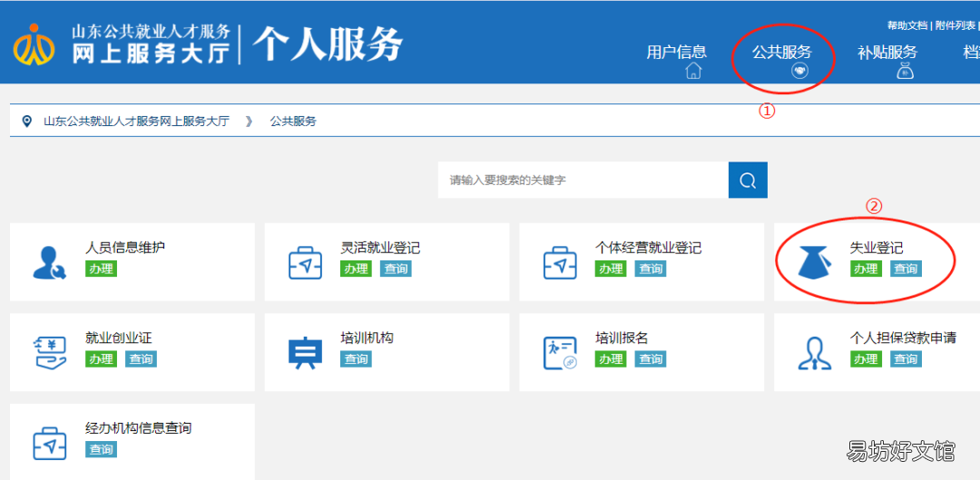Screen dimensions: 980x480
Task: Click the 培训机构 easel board icon
Action: (305, 352)
